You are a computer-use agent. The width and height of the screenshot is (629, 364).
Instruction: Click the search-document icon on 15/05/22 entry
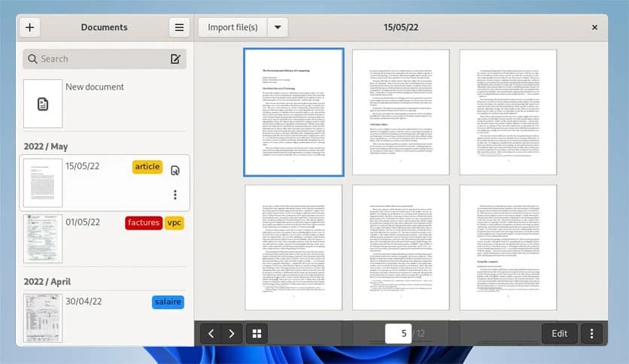(175, 171)
